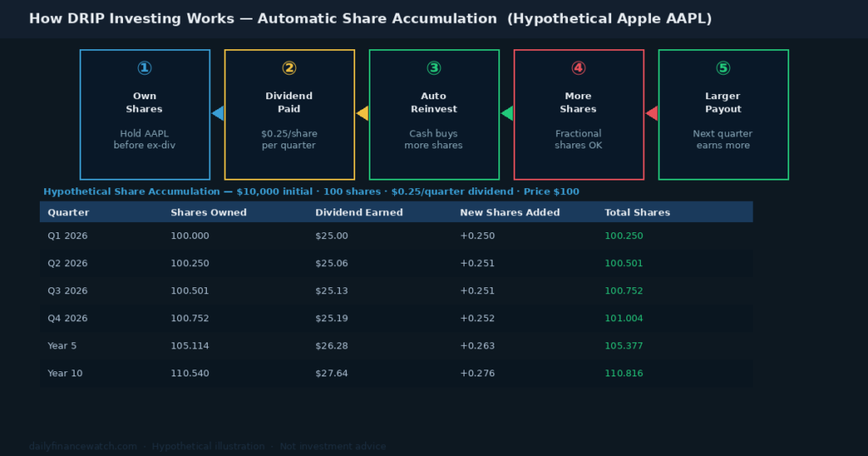
Task: Select the "Year 10" row label
Action: [64, 374]
